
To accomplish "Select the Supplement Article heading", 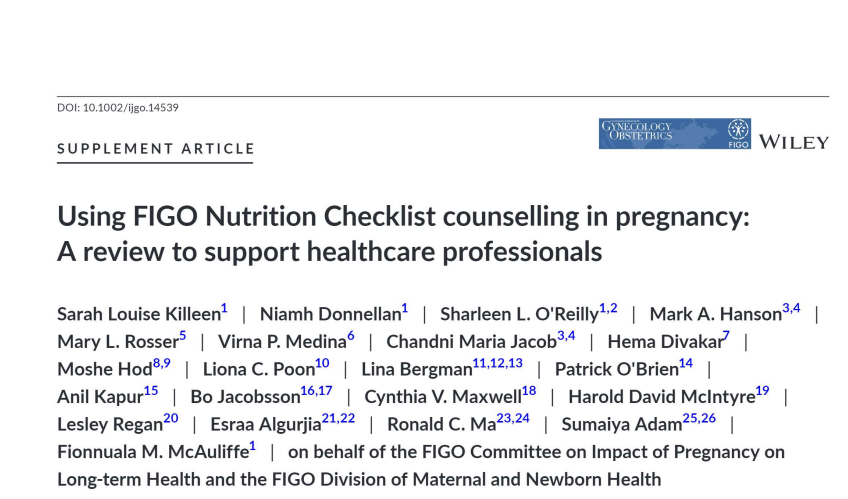I will (156, 149).
